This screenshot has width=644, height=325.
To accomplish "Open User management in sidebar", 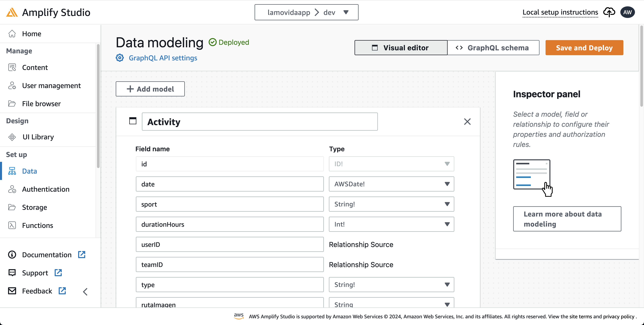I will pyautogui.click(x=51, y=86).
